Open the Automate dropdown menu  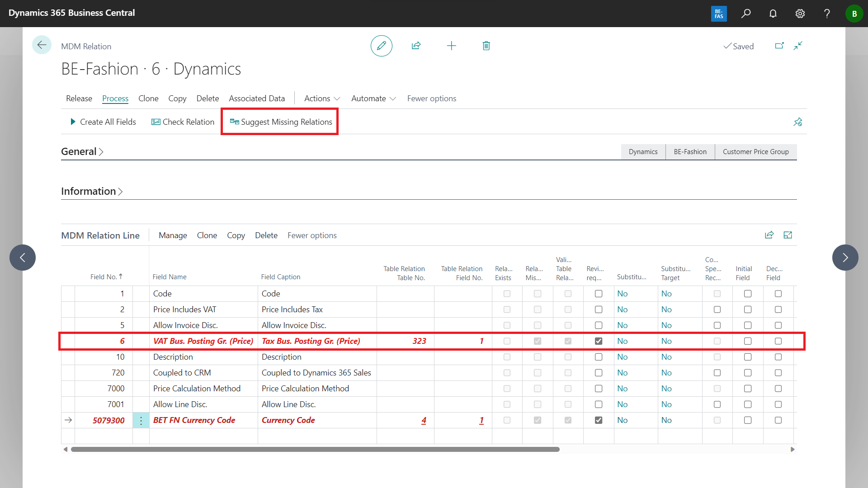click(373, 99)
